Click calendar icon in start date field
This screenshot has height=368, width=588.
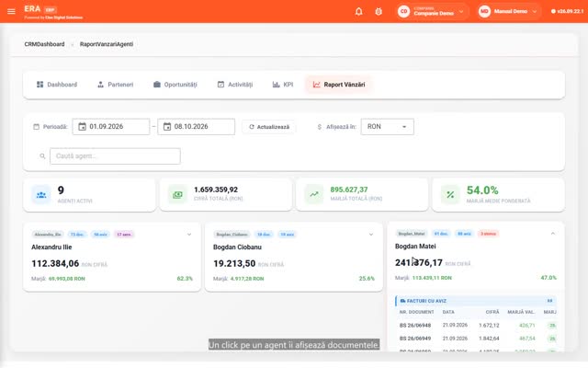pyautogui.click(x=82, y=127)
